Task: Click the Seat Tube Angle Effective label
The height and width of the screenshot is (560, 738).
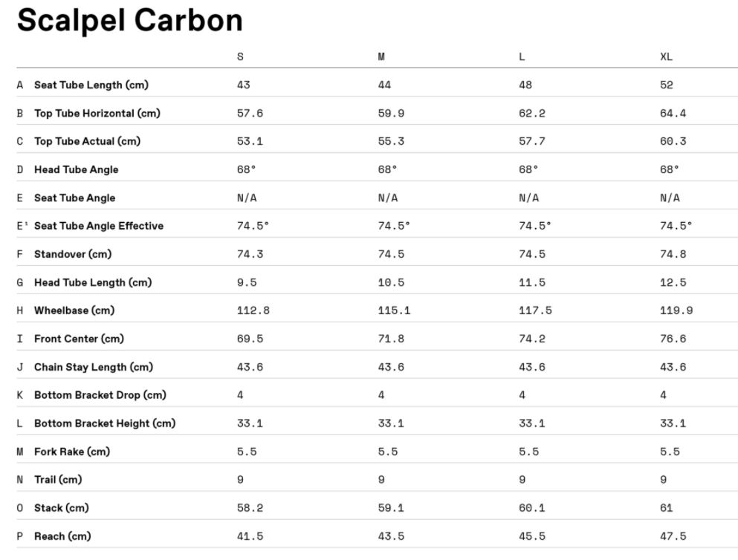Action: [x=99, y=227]
